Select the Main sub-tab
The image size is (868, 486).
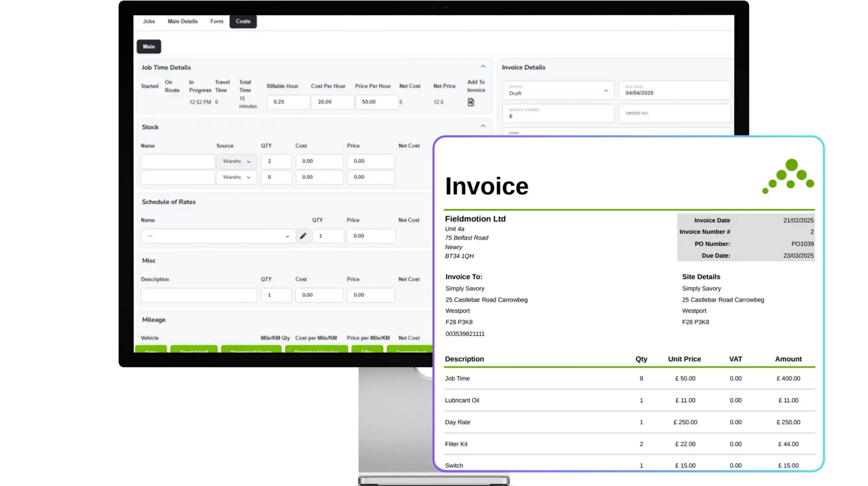point(149,46)
